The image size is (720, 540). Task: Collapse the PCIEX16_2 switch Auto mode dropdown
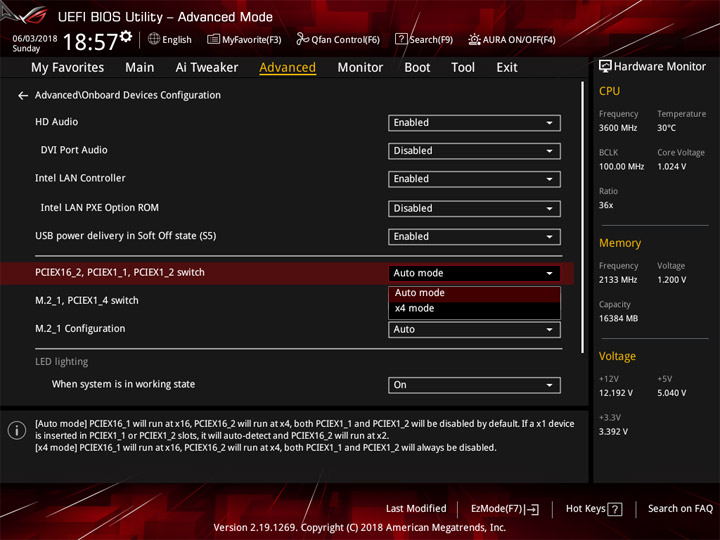pyautogui.click(x=474, y=273)
